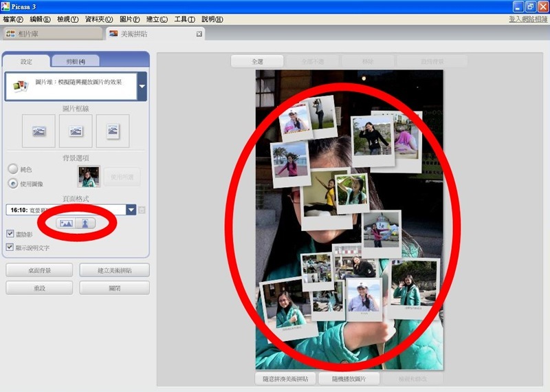Select the plain white border frame style

click(76, 131)
